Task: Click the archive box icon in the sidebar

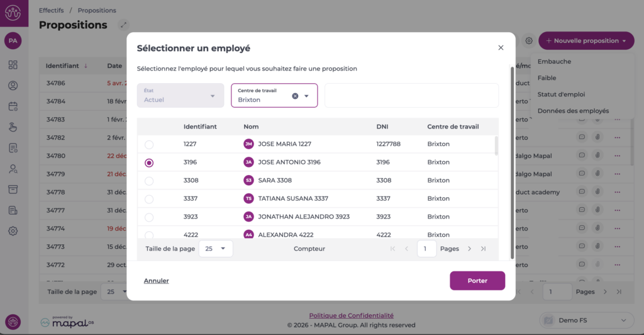Action: [13, 190]
